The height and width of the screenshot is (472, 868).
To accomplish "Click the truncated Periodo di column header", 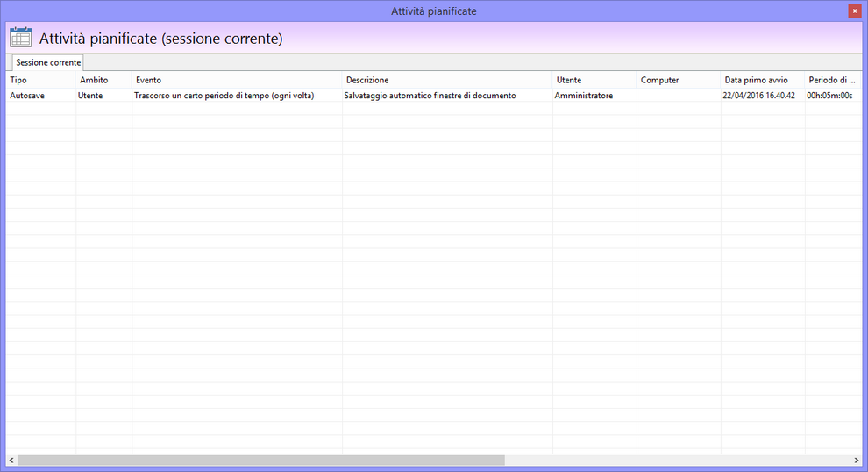I will click(831, 80).
